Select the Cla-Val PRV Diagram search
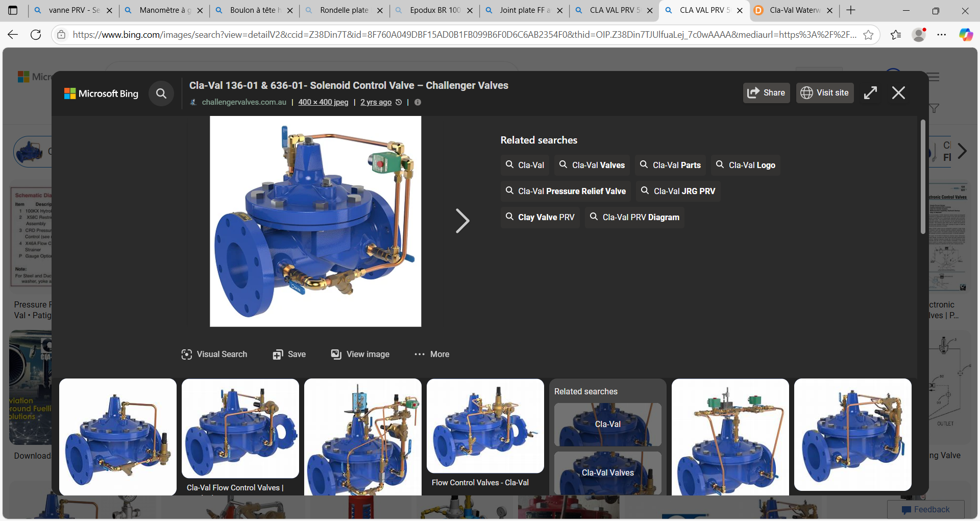Image resolution: width=980 pixels, height=521 pixels. pyautogui.click(x=634, y=217)
